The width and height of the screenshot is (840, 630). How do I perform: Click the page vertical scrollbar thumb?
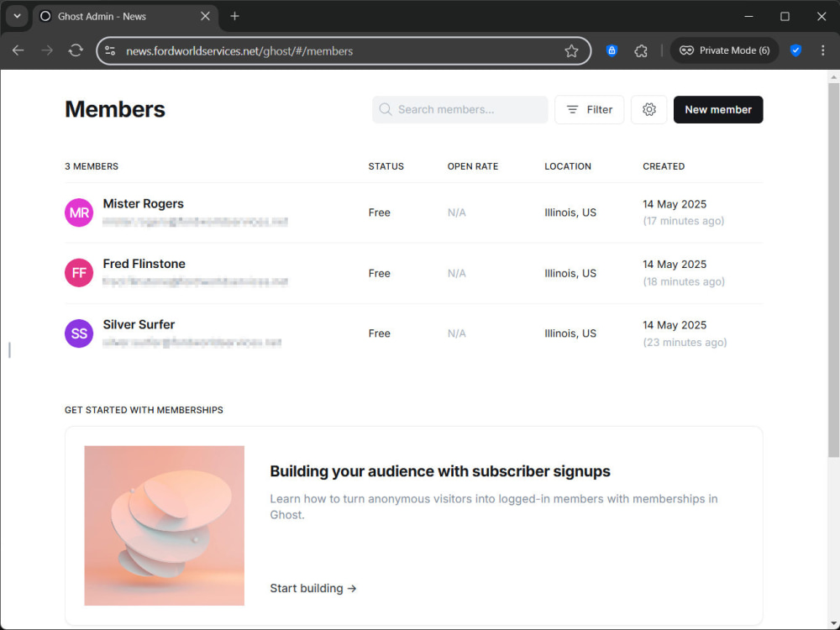pyautogui.click(x=833, y=270)
